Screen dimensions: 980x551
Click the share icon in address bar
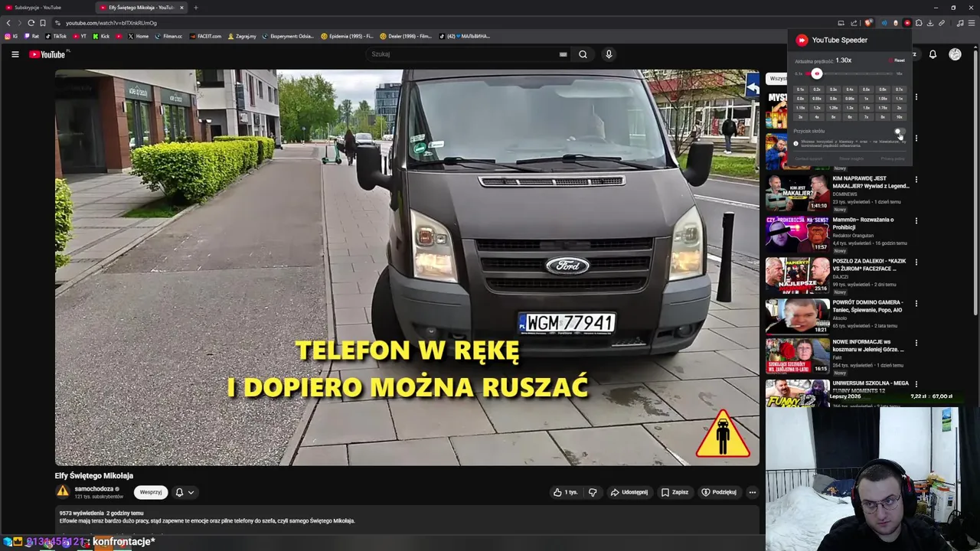click(854, 23)
